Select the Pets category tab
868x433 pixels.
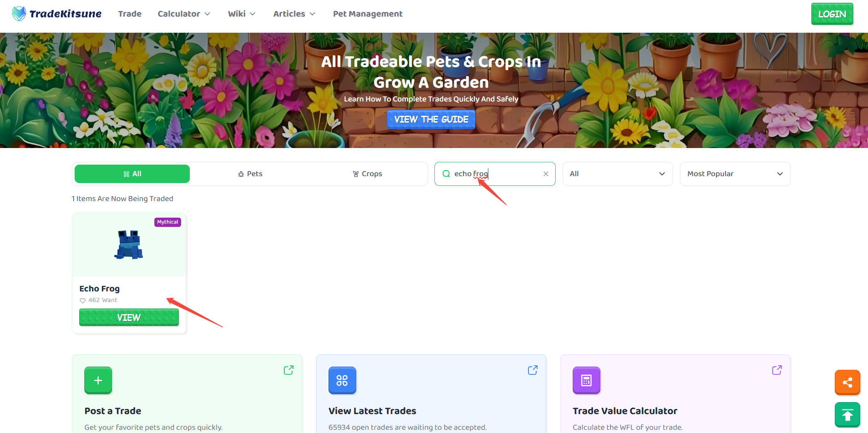tap(250, 174)
